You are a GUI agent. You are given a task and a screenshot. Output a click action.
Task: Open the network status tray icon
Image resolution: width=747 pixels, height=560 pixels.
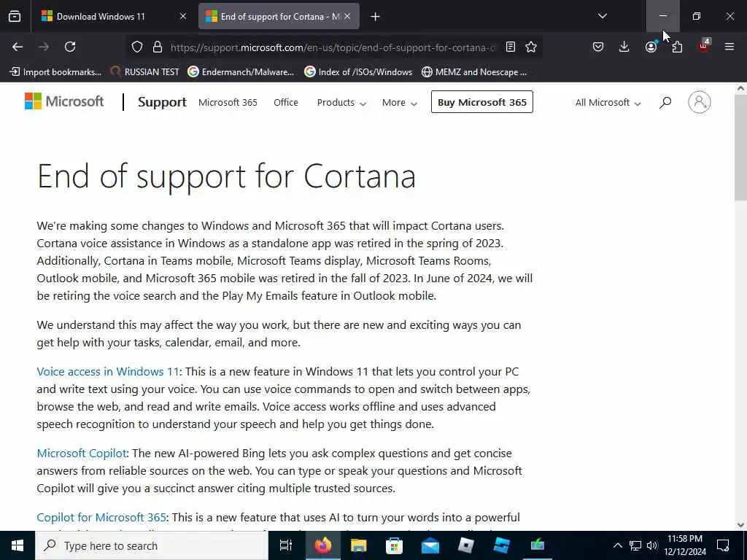(x=635, y=545)
